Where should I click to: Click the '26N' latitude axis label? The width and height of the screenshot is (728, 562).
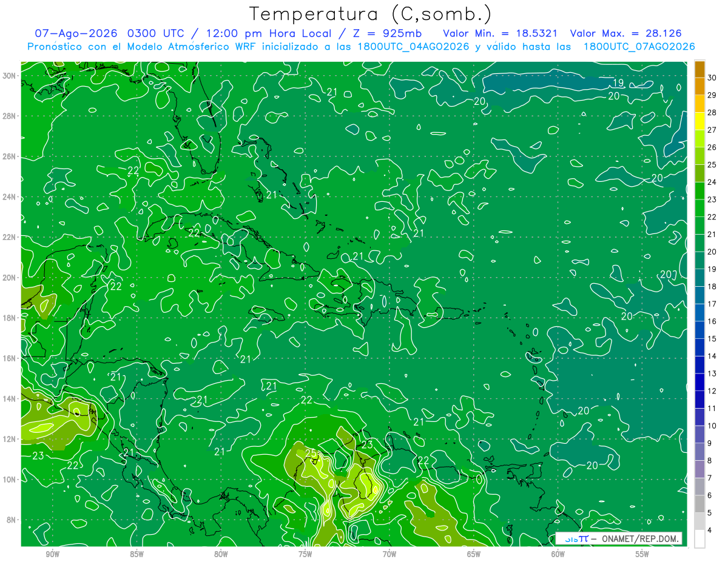tap(9, 156)
